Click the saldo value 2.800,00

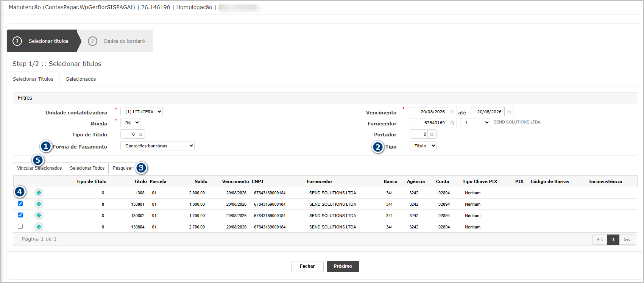197,193
